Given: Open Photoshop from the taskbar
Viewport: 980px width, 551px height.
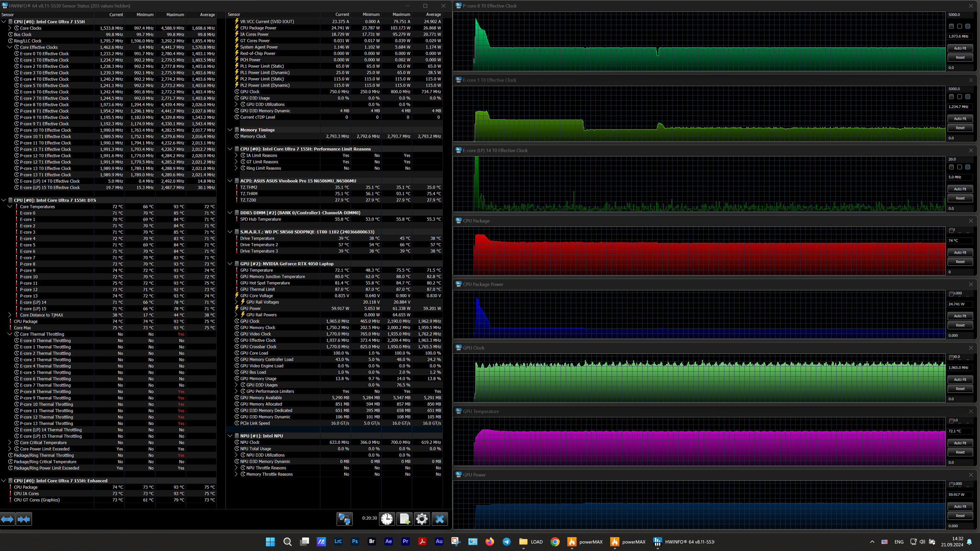Looking at the screenshot, I should pyautogui.click(x=354, y=542).
